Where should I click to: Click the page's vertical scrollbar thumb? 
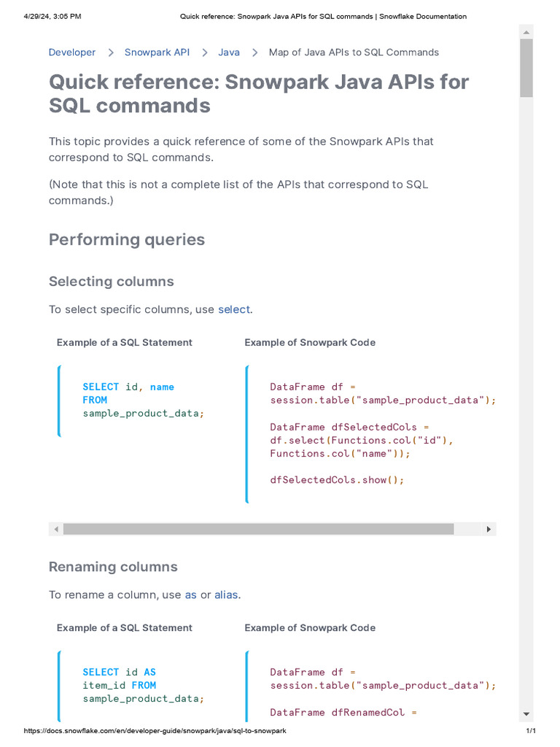pos(526,68)
